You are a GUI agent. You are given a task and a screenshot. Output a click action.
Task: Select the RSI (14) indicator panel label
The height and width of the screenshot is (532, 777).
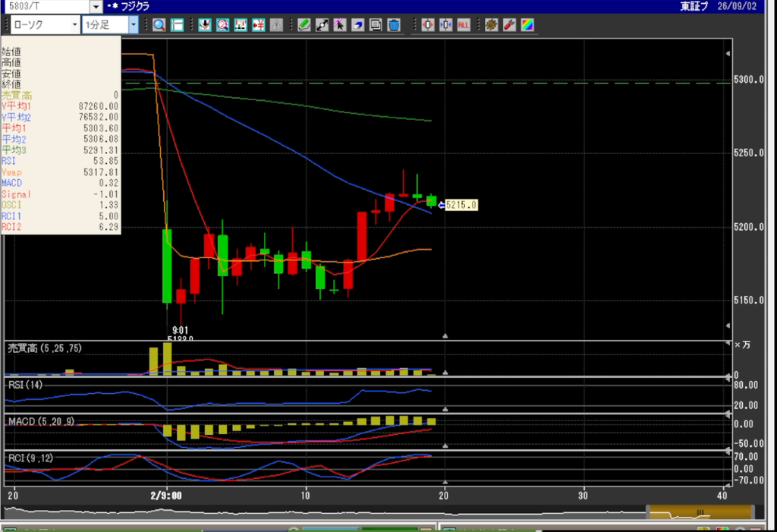pyautogui.click(x=25, y=385)
